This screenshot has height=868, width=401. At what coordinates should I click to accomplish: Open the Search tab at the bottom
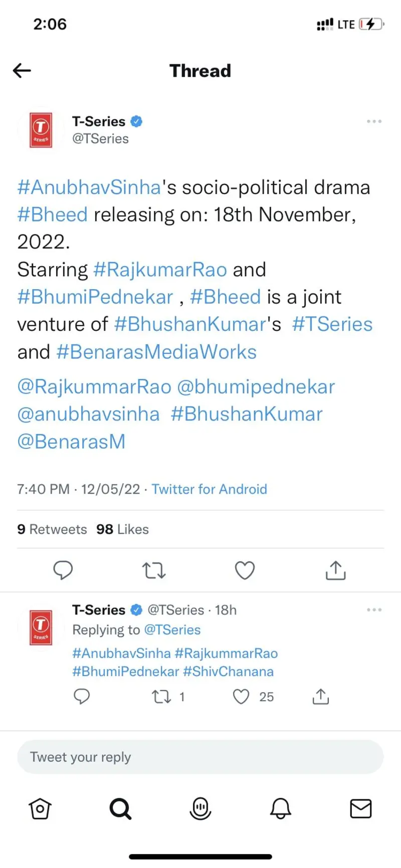(120, 808)
